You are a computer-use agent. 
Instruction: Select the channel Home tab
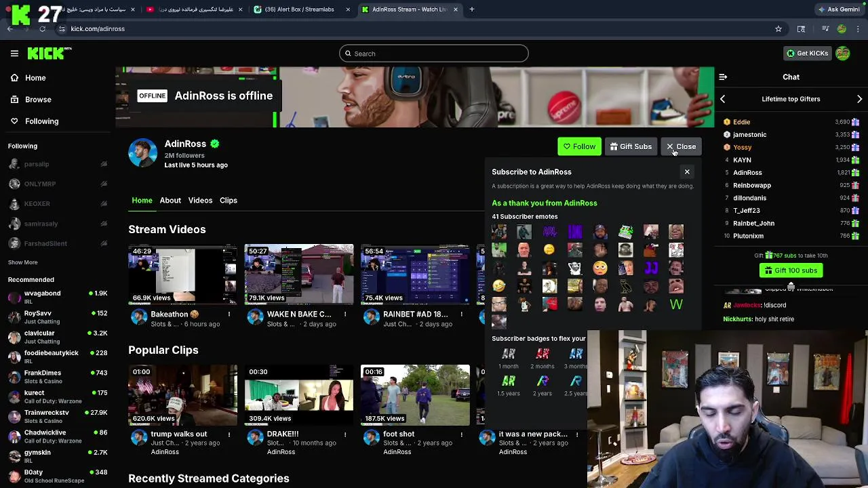click(x=142, y=201)
